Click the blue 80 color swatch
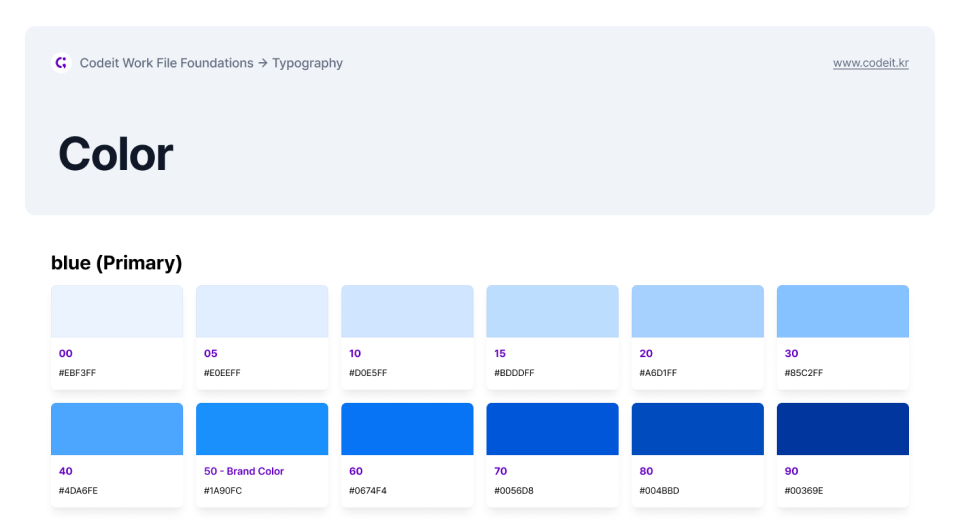960x520 pixels. (697, 429)
